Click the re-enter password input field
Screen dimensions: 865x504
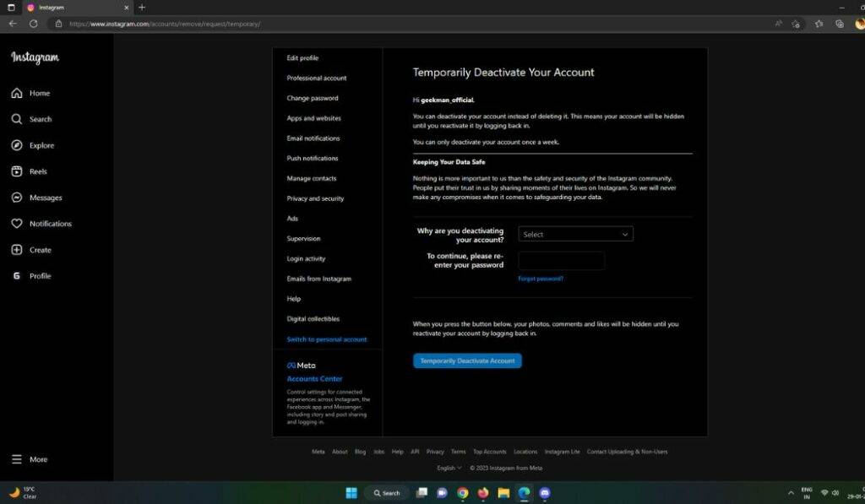click(x=561, y=261)
